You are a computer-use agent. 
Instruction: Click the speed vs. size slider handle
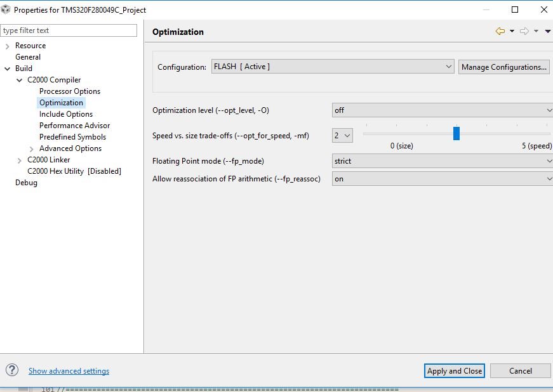(x=456, y=133)
